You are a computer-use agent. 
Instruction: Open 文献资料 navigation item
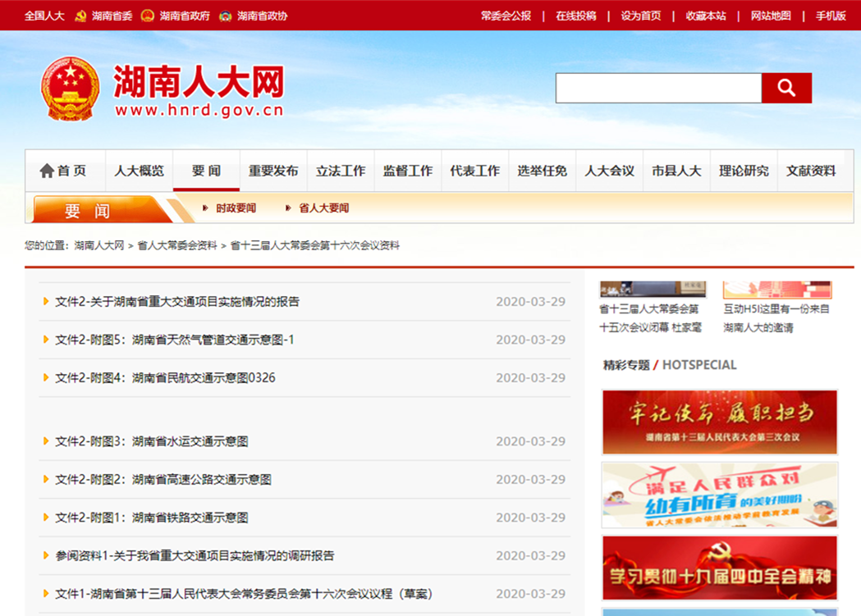(811, 171)
